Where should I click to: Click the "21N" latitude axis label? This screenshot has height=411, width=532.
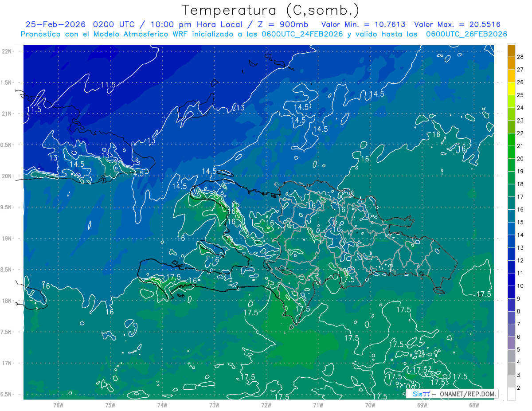7,114
